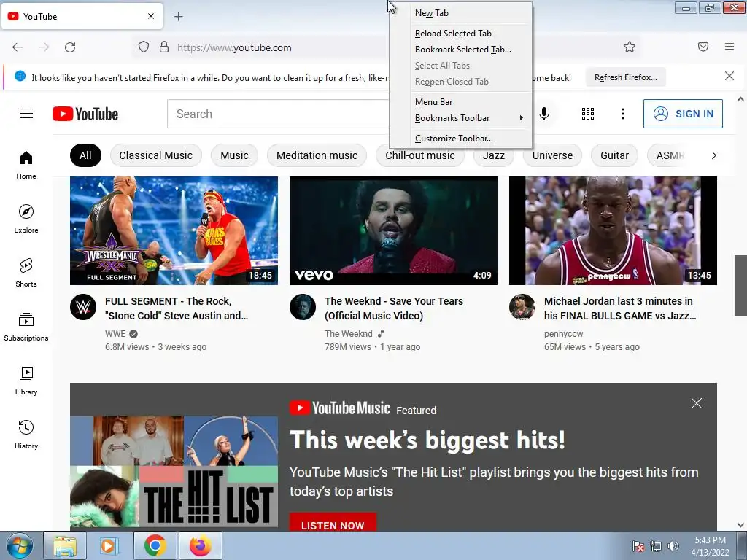Open a new tab with the plus button
747x560 pixels.
coord(178,17)
